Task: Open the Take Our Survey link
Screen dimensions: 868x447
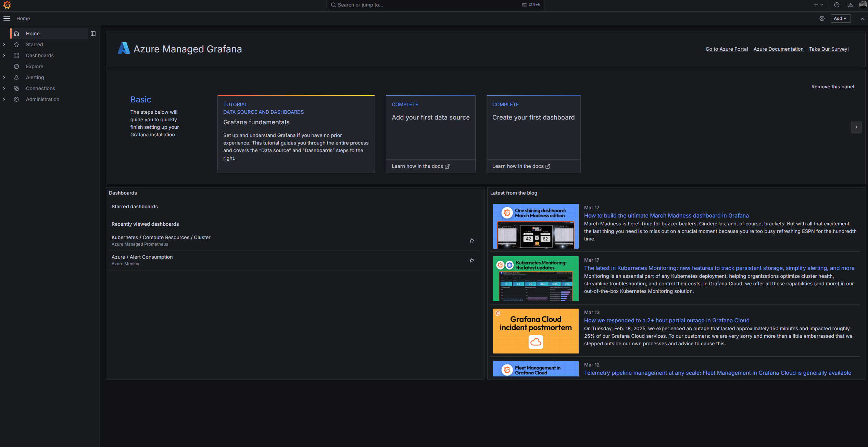Action: point(829,49)
